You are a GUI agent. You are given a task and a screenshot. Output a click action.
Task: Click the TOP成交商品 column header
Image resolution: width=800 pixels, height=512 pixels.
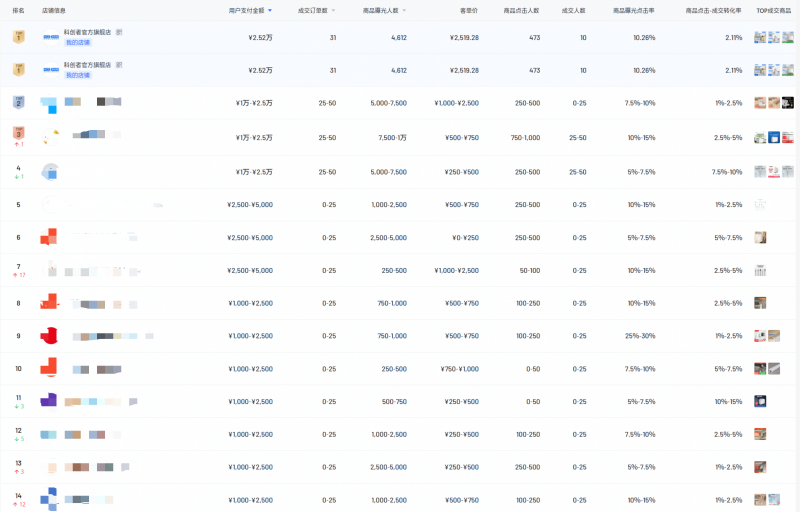click(773, 10)
